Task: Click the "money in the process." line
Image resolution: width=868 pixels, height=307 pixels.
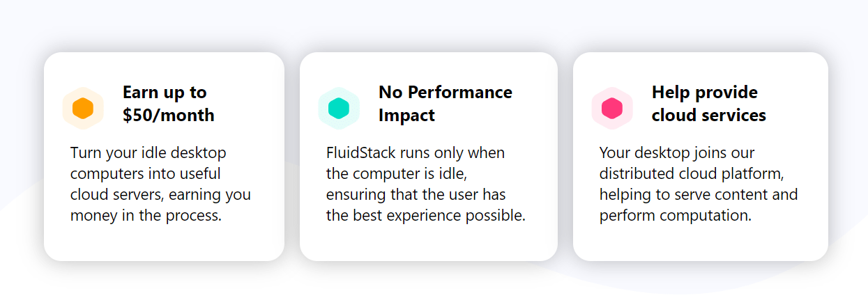Action: 146,216
